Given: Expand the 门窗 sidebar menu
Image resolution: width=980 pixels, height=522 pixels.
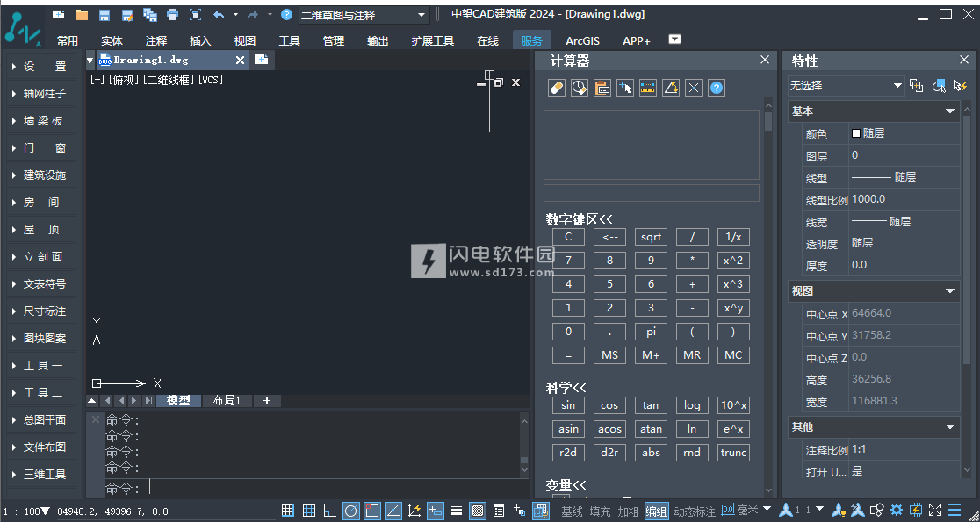Looking at the screenshot, I should [x=40, y=148].
